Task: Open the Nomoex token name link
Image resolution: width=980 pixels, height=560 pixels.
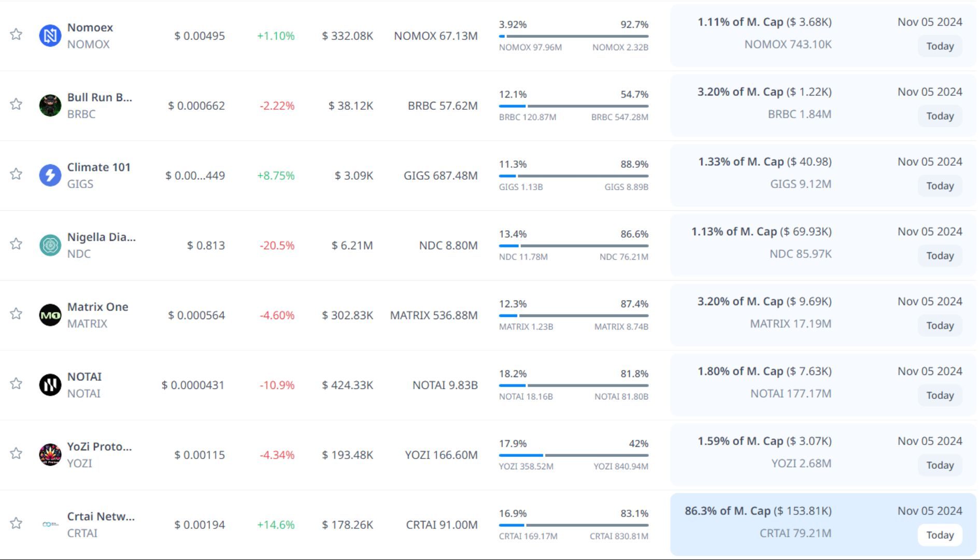Action: [90, 27]
